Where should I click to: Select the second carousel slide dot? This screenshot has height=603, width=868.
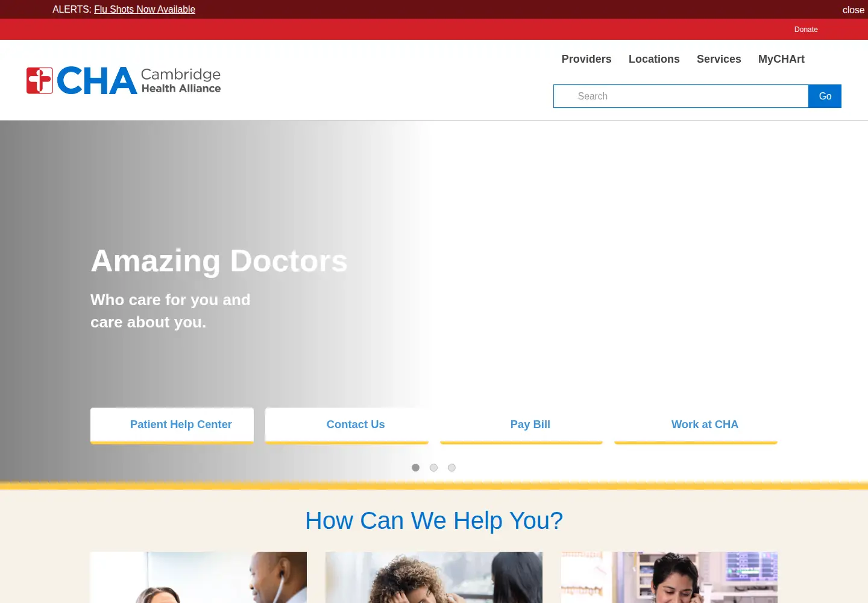tap(433, 467)
